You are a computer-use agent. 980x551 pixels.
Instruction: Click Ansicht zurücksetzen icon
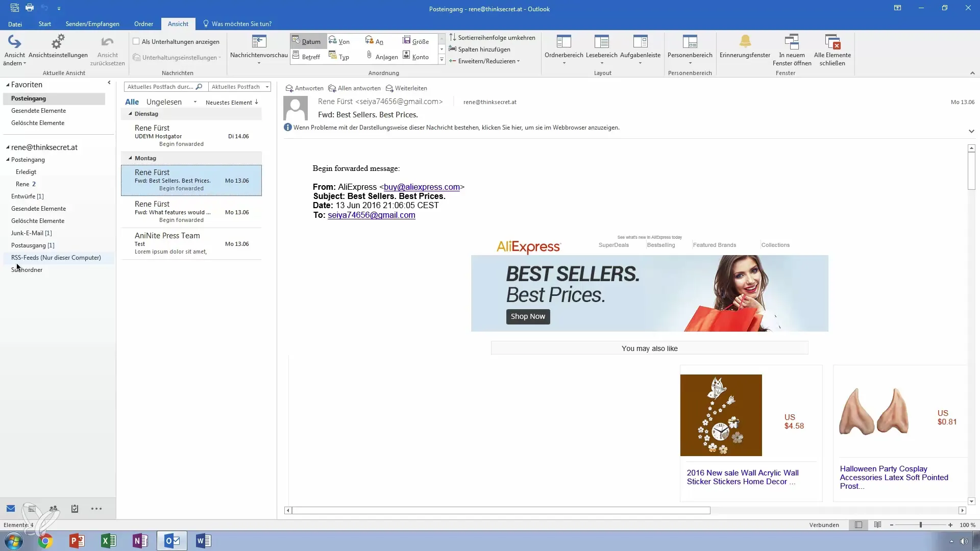(107, 51)
